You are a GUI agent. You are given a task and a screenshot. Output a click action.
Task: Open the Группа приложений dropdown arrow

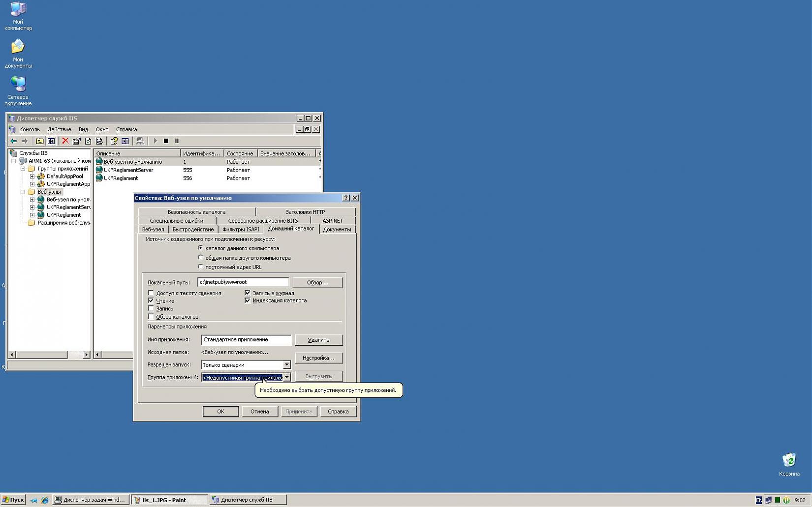point(286,378)
